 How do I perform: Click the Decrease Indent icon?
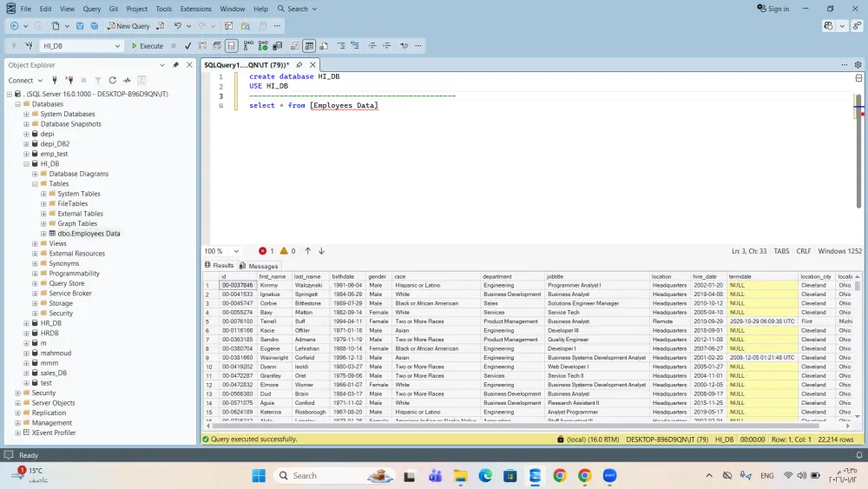372,46
